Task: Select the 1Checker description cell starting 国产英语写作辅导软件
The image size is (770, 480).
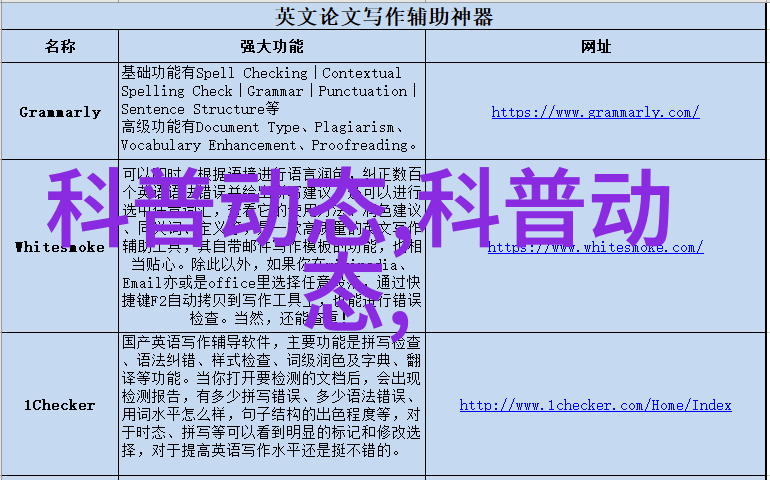Action: (x=272, y=404)
